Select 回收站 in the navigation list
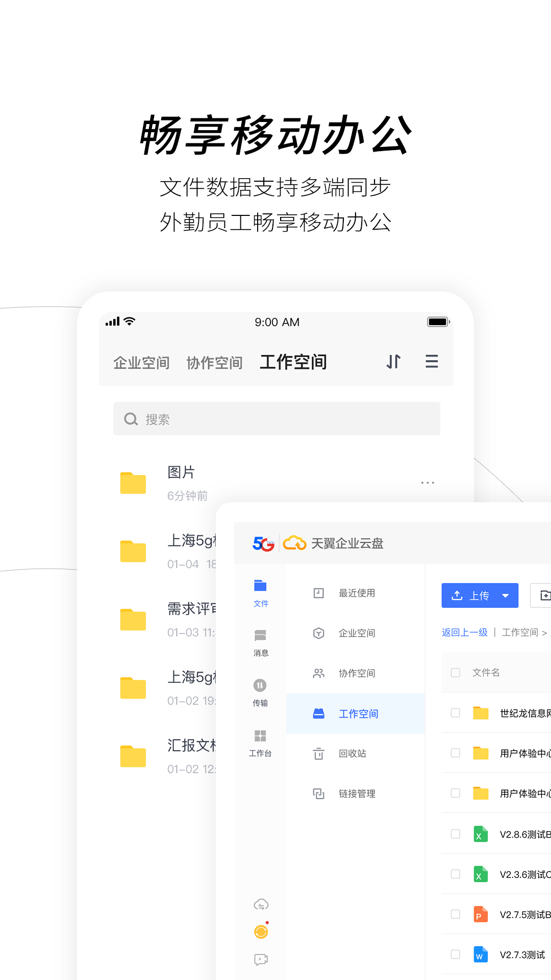This screenshot has width=551, height=980. pyautogui.click(x=352, y=753)
